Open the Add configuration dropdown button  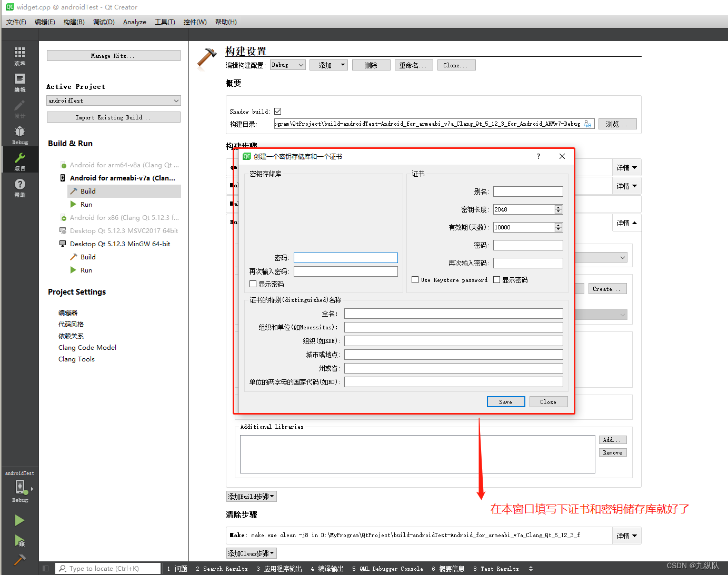pyautogui.click(x=328, y=65)
